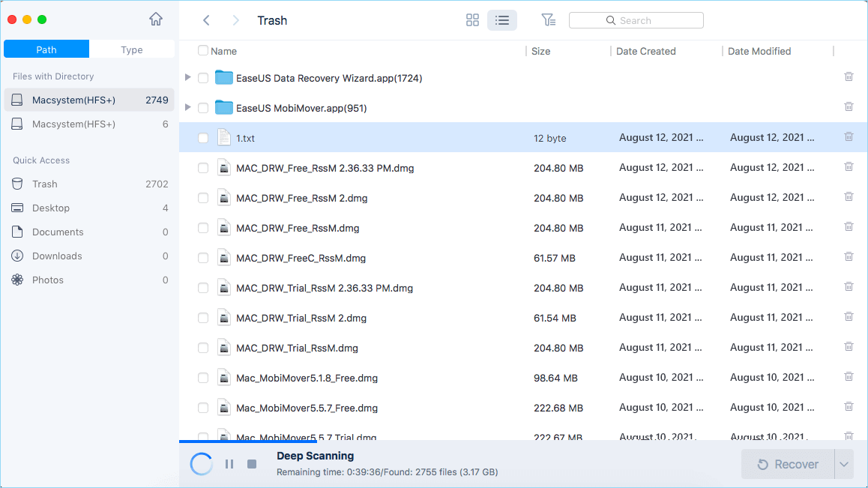Check the box next to 1.txt
The image size is (868, 488).
pos(203,138)
